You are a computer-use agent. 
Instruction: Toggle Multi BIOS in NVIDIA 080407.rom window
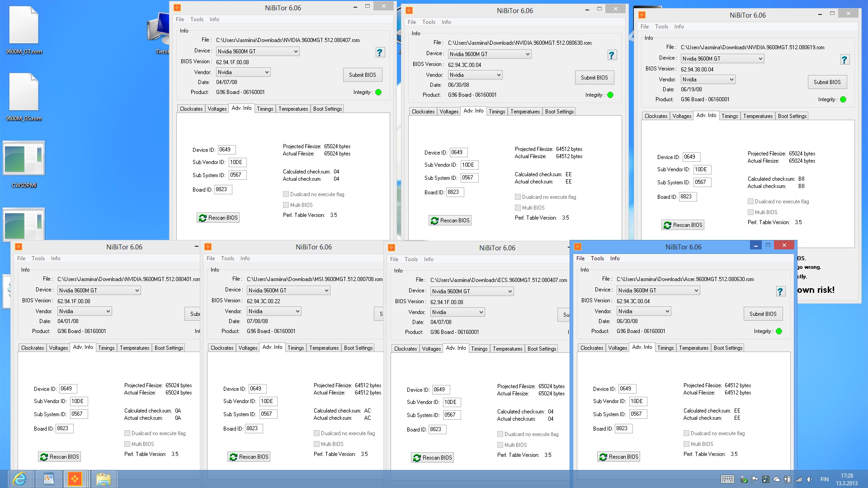pos(286,205)
